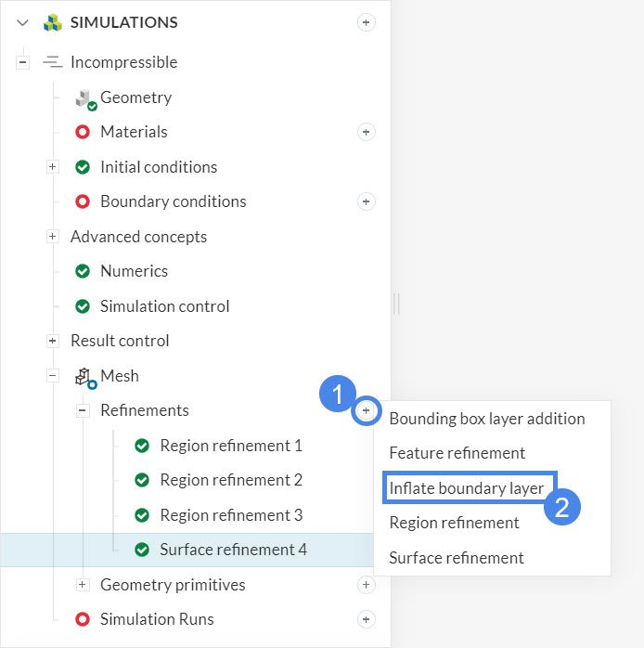Screen dimensions: 644x648
Task: Add a geometry primitive via plus icon
Action: pyautogui.click(x=367, y=585)
